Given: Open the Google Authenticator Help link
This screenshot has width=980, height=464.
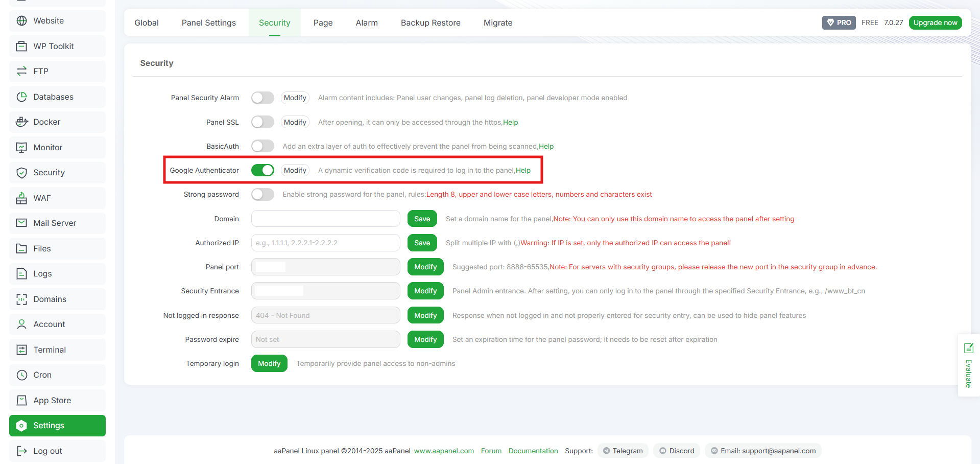Looking at the screenshot, I should pos(523,170).
